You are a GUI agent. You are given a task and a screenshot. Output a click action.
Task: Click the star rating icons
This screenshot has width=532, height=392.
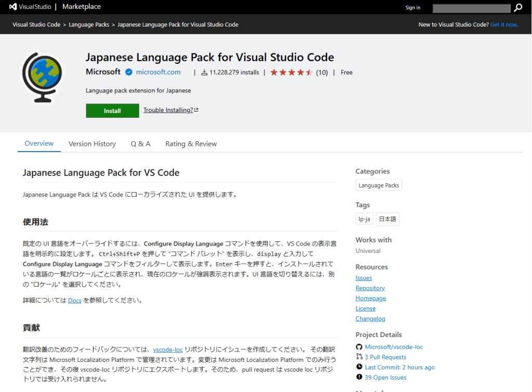coord(291,72)
